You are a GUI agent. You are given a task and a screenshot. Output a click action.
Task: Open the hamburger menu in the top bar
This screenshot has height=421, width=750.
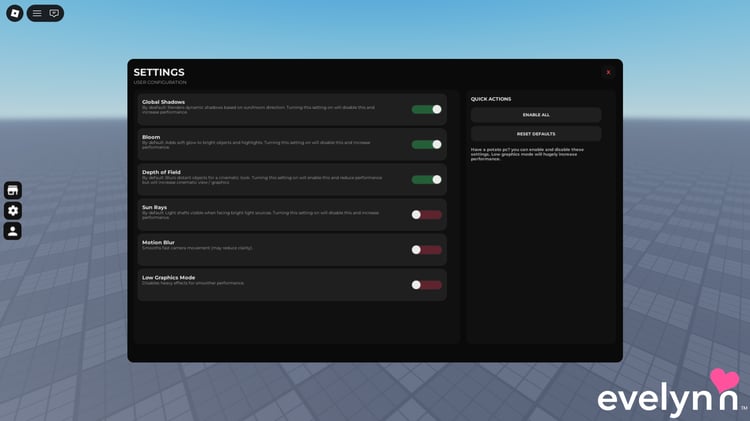click(37, 13)
